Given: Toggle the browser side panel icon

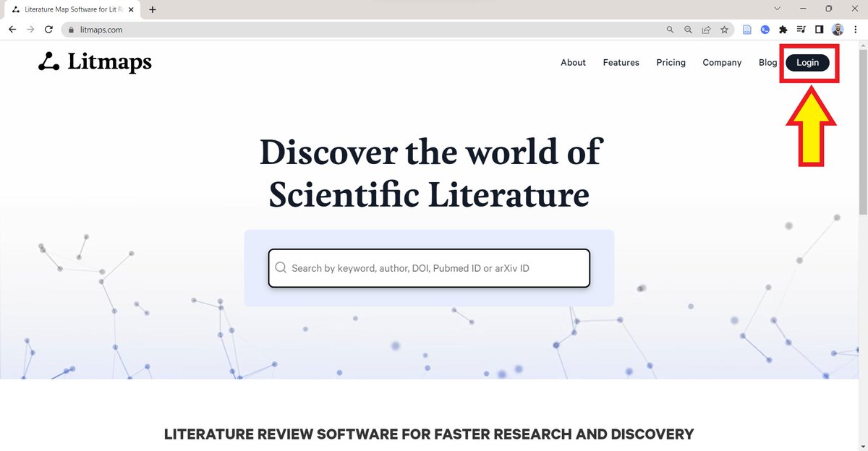Looking at the screenshot, I should (819, 30).
